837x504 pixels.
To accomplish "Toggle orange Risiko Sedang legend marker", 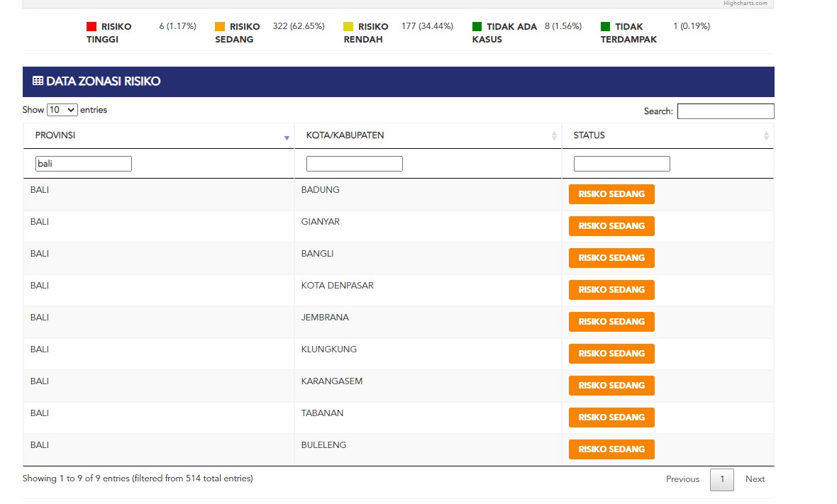I will click(220, 27).
